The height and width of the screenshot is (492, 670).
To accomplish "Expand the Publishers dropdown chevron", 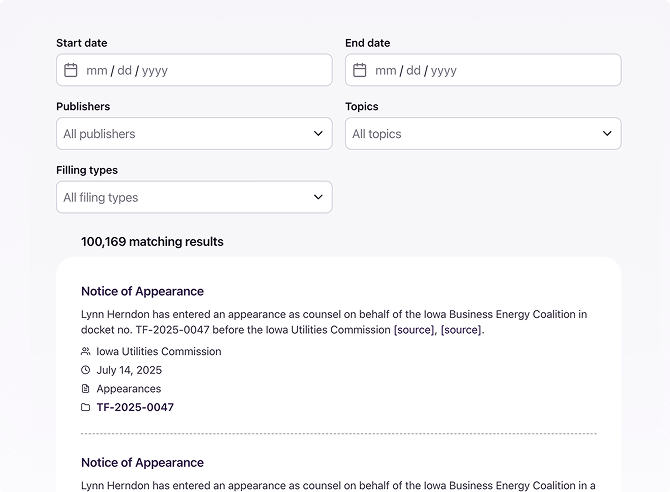I will pos(318,134).
